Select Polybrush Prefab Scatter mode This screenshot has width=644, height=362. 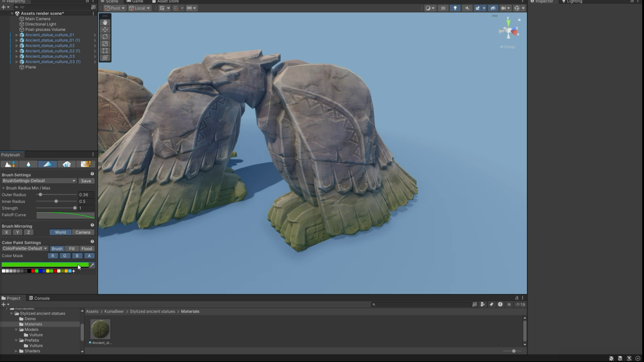[x=66, y=164]
